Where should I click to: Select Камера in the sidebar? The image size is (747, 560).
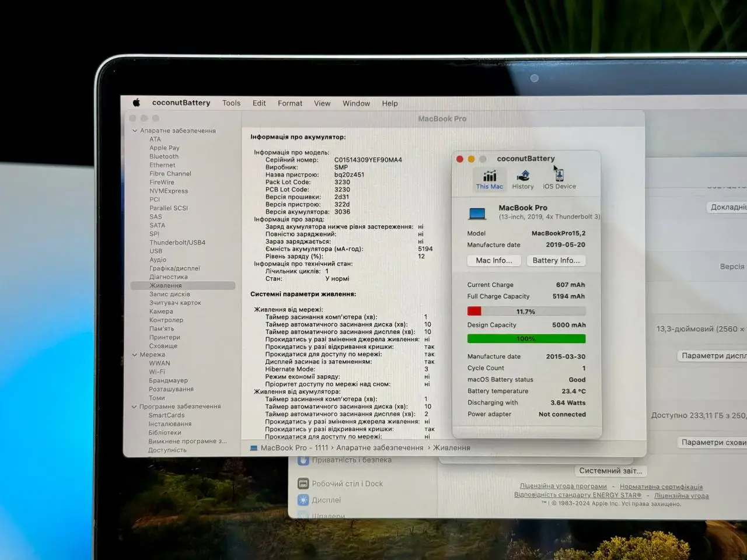[x=161, y=311]
